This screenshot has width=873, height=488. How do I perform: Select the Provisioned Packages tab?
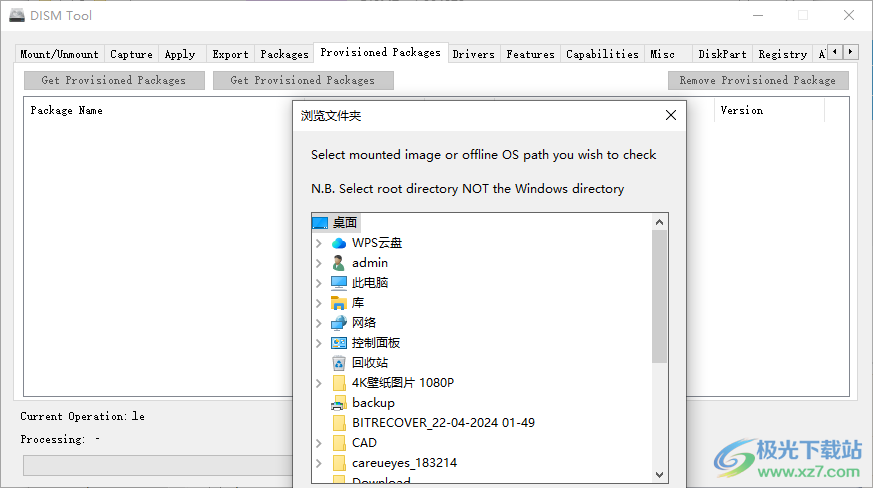[x=381, y=52]
